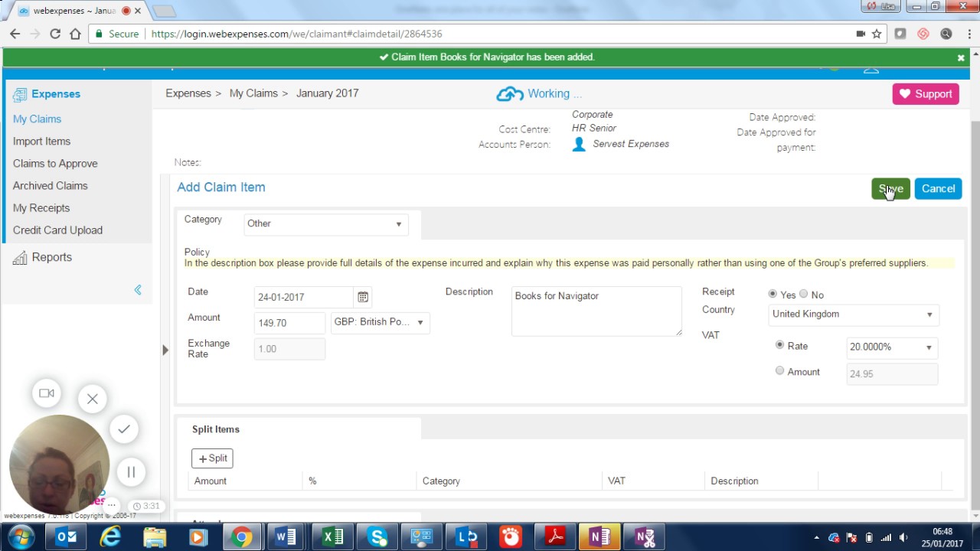Image resolution: width=980 pixels, height=551 pixels.
Task: Select Receipt Yes radio button
Action: pos(773,294)
